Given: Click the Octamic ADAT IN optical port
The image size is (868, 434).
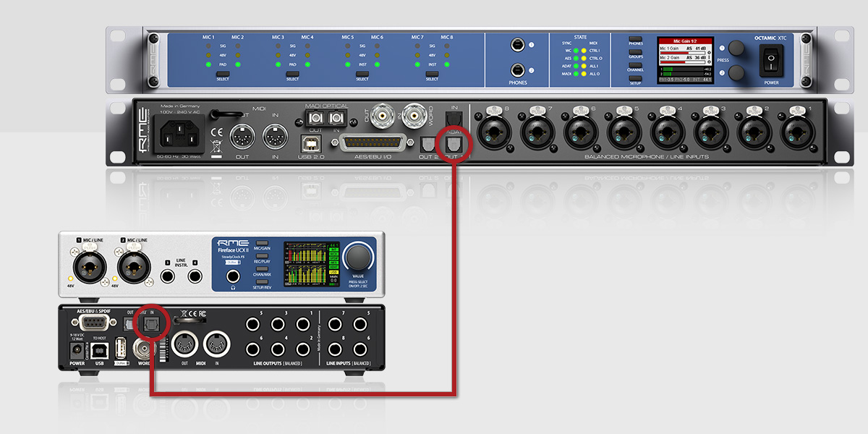Looking at the screenshot, I should [453, 119].
